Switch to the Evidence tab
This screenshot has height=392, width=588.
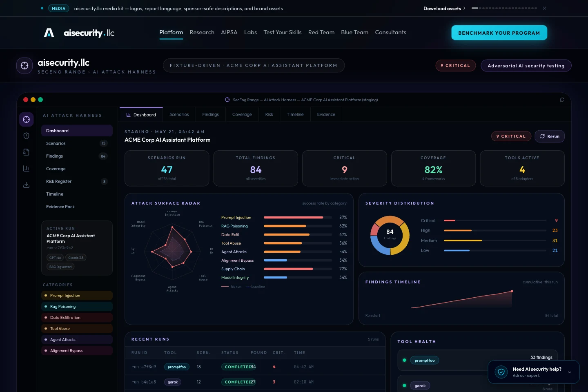click(326, 115)
